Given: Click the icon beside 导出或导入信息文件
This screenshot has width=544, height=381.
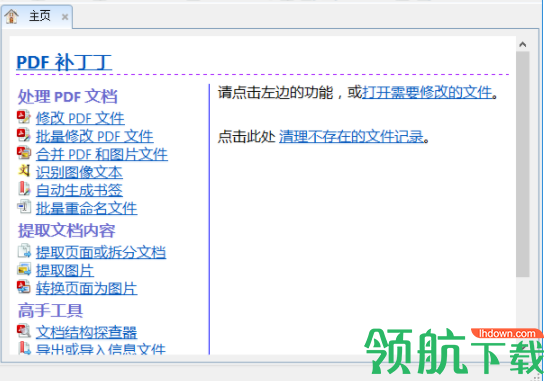Looking at the screenshot, I should (x=24, y=348).
